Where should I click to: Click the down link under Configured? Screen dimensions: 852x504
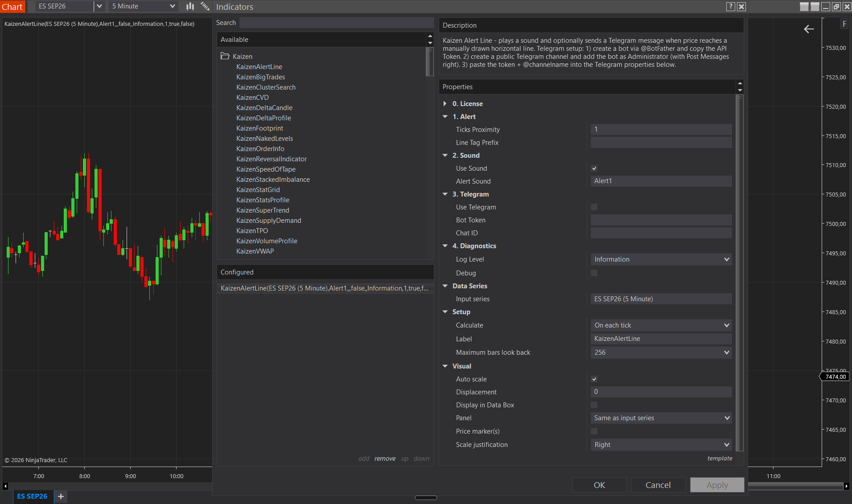coord(421,459)
